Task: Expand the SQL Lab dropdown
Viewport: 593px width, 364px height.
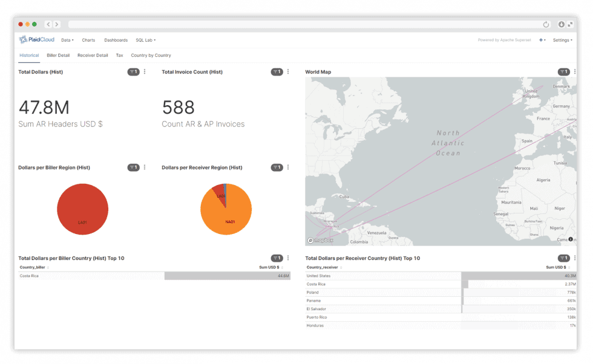Action: pyautogui.click(x=146, y=40)
